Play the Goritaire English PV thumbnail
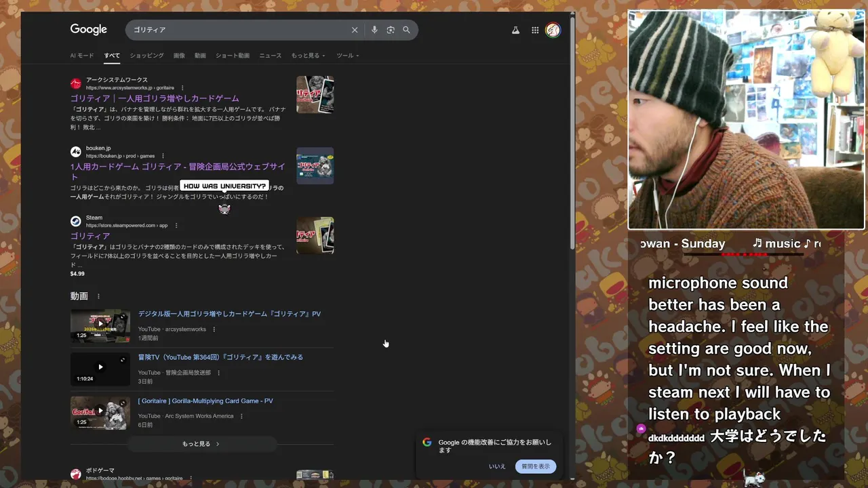This screenshot has height=488, width=868. coord(100,413)
